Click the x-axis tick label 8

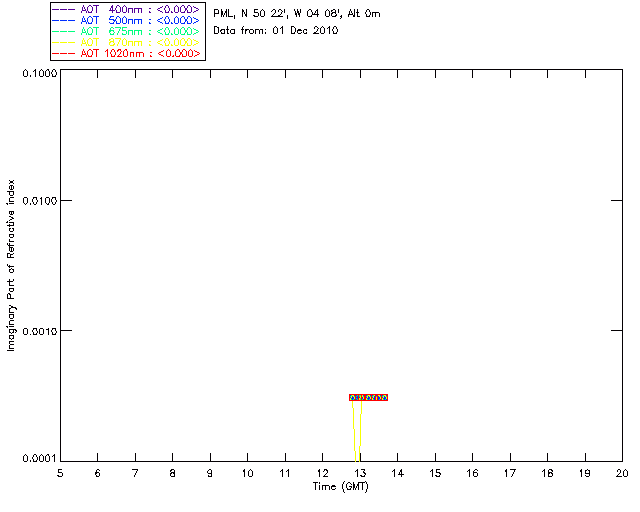[173, 473]
